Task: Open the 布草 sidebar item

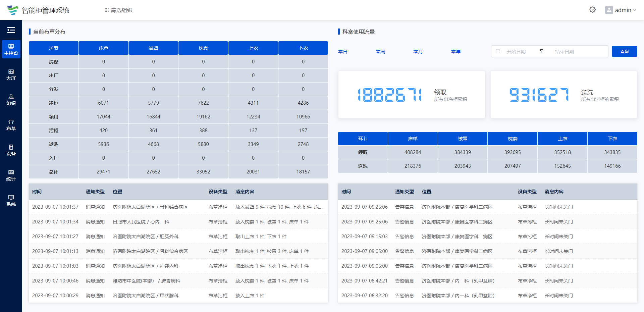Action: coord(11,125)
